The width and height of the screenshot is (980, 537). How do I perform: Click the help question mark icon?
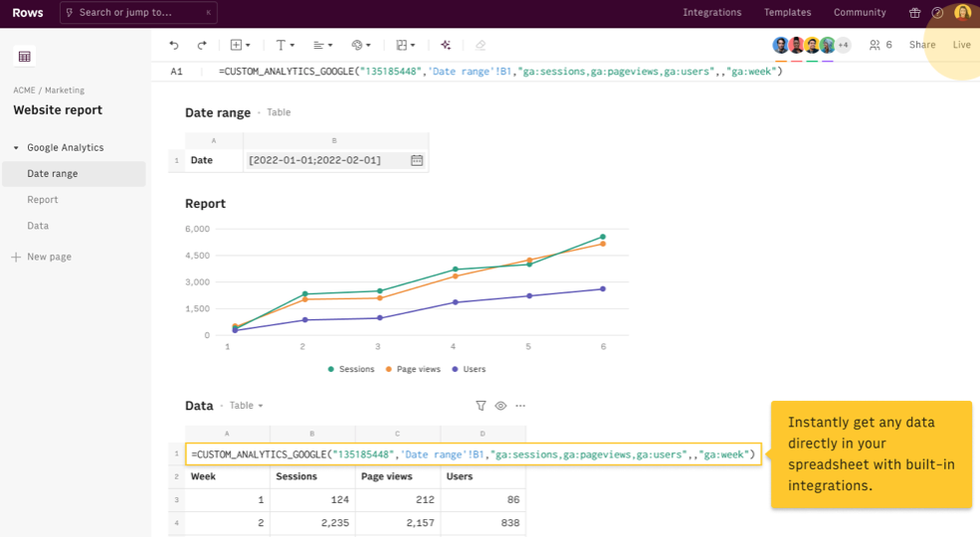pos(937,13)
